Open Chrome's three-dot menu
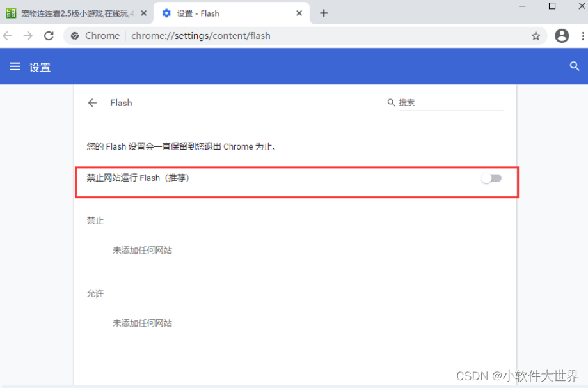Viewport: 588px width, 388px height. 582,36
